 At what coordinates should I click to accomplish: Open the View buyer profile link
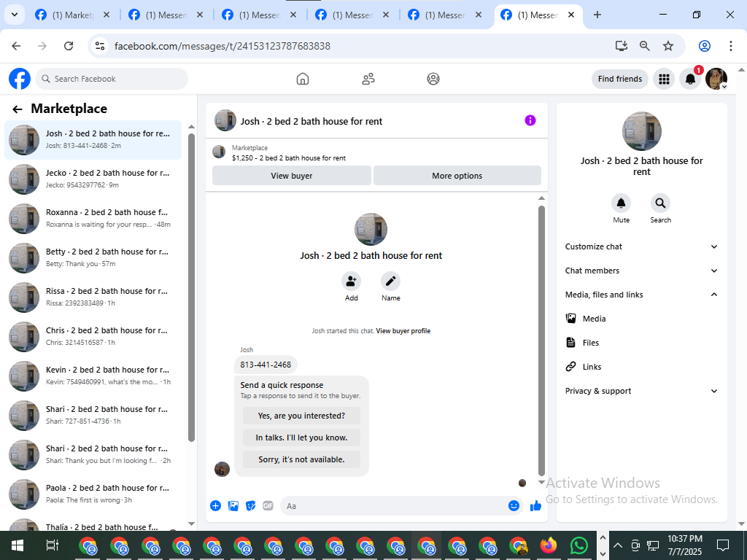tap(403, 331)
